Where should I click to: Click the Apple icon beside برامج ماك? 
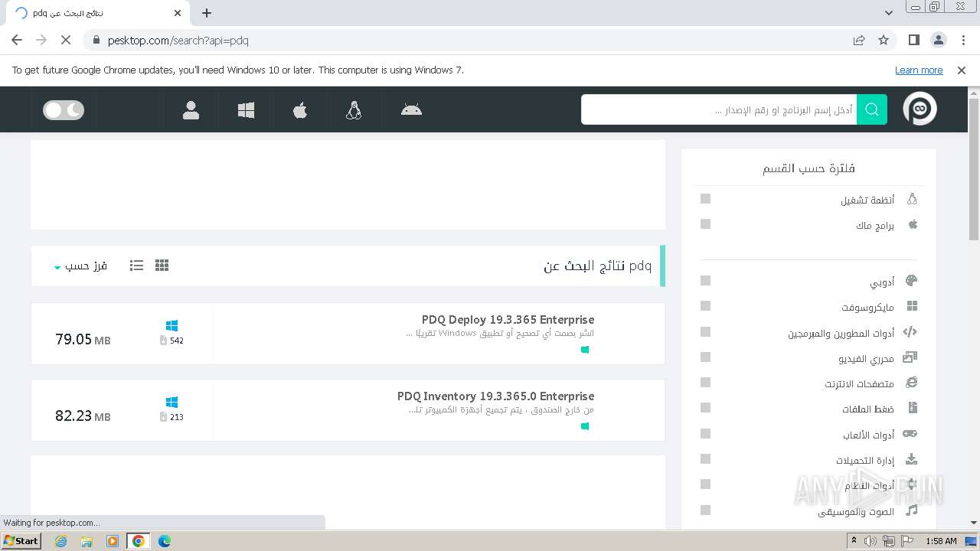pos(913,224)
